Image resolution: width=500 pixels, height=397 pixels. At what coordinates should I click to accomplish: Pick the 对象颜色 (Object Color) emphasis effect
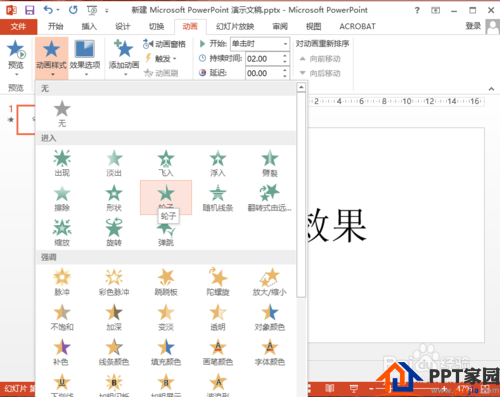point(270,317)
